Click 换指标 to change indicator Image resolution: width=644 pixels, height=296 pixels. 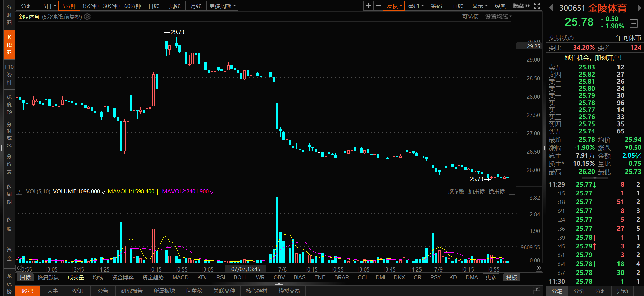tap(497, 191)
